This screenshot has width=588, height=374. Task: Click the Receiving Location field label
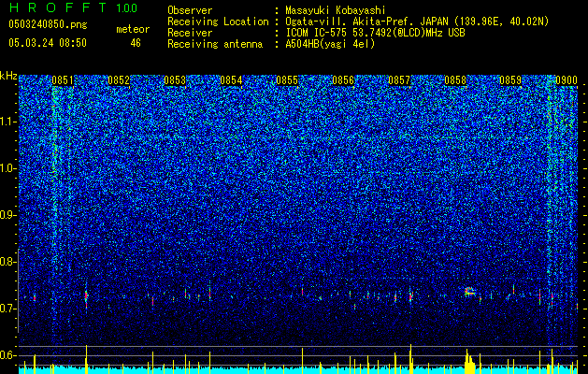pyautogui.click(x=218, y=22)
